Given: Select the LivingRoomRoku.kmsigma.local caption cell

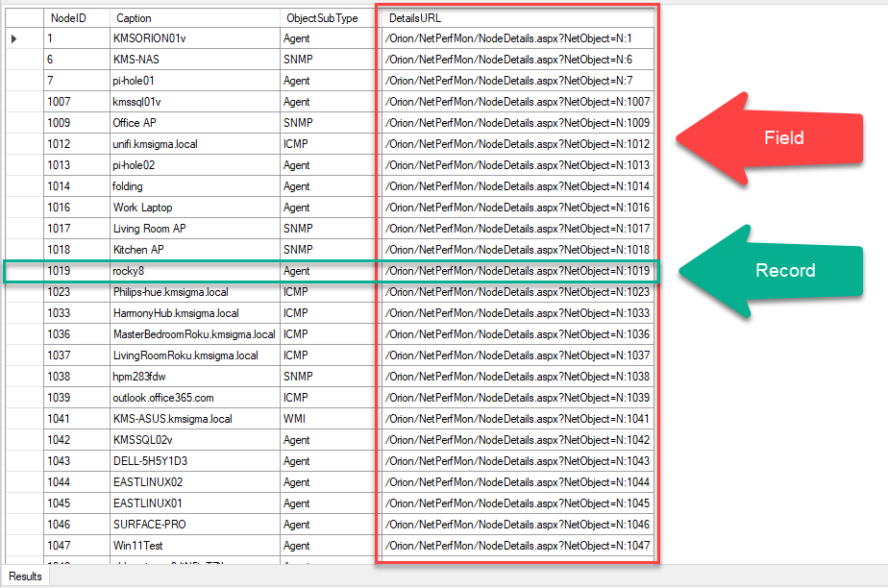Looking at the screenshot, I should click(194, 355).
